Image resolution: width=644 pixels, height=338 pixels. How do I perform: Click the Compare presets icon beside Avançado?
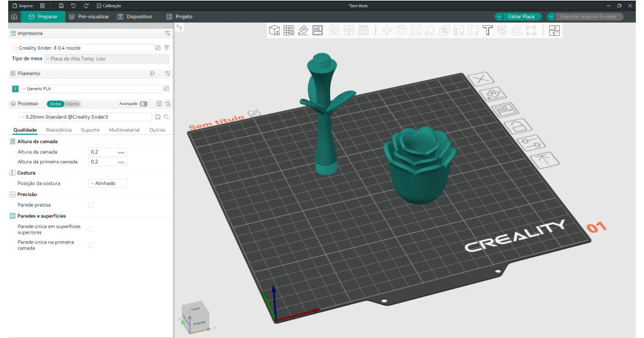pyautogui.click(x=167, y=104)
